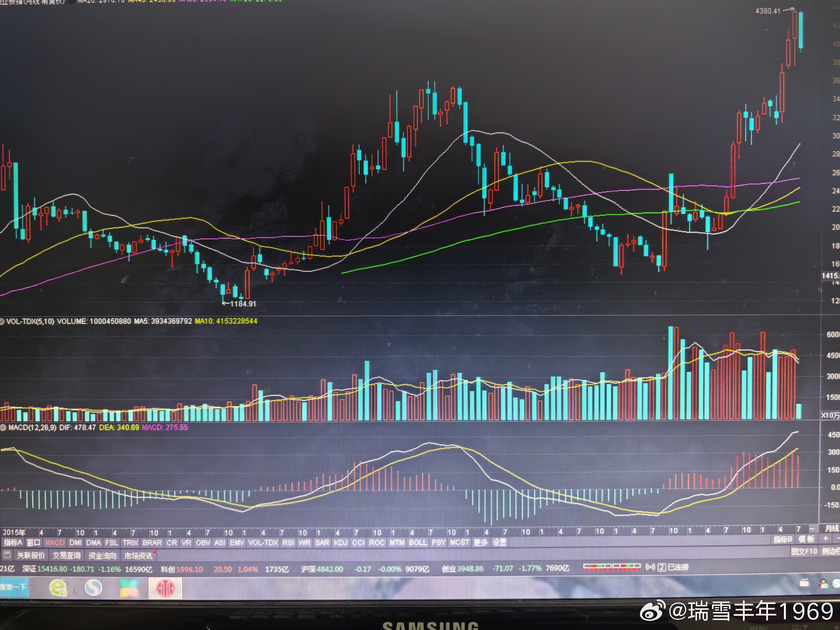Screen dimensions: 840x630
Task: Open the FSL indicator tab
Action: (x=112, y=543)
